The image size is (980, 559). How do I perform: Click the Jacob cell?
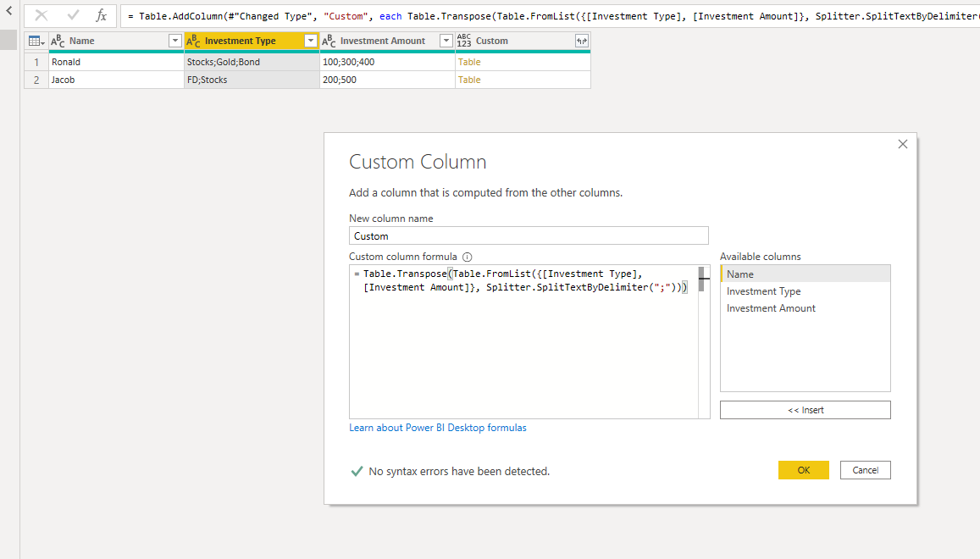coord(116,80)
